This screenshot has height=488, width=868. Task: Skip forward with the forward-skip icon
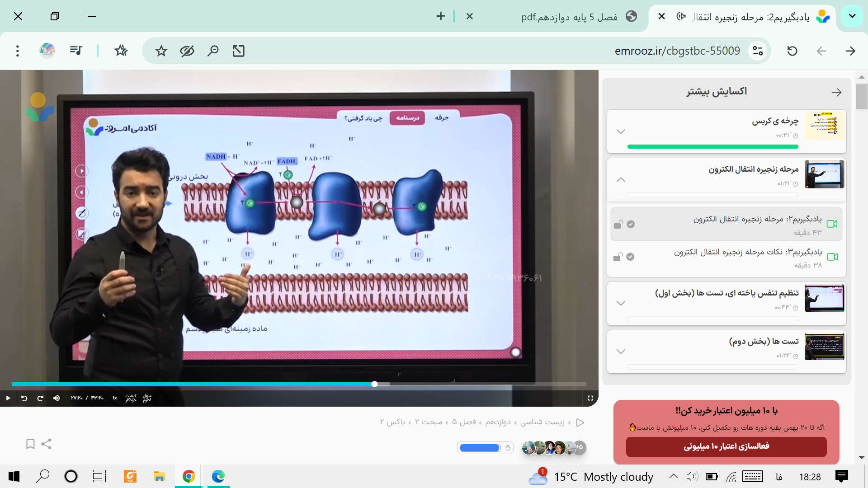pyautogui.click(x=40, y=398)
